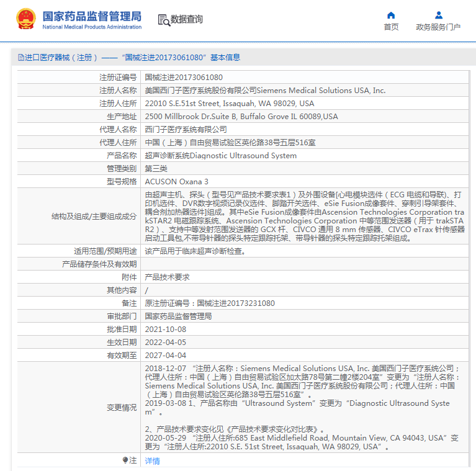Click the home 首页 icon
The width and height of the screenshot is (476, 471).
tap(391, 15)
